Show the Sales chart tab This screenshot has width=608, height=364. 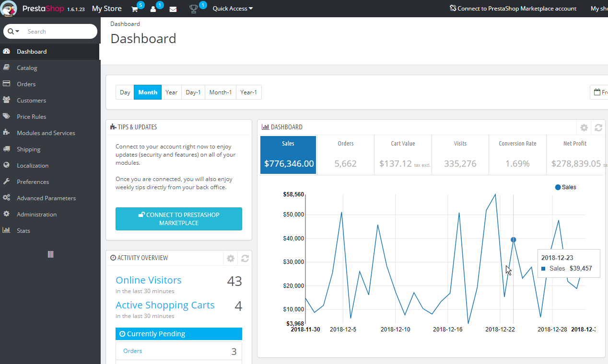(288, 155)
